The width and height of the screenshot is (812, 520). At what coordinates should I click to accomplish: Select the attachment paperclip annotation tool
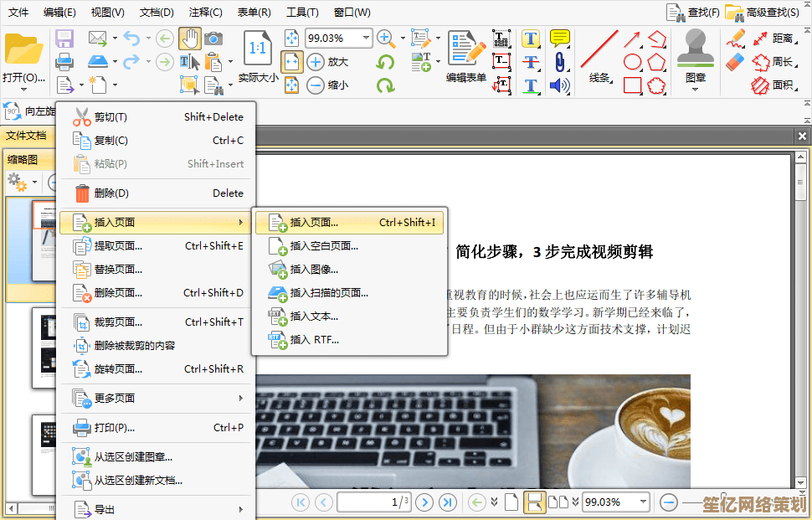(x=559, y=62)
